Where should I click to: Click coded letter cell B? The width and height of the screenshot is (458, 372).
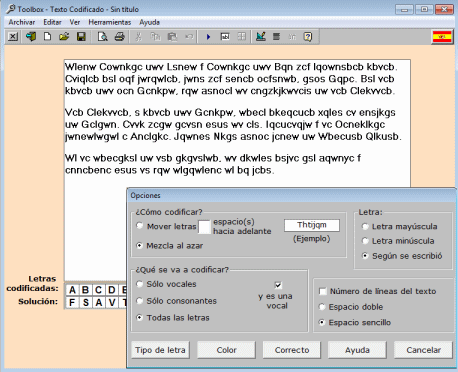[x=85, y=290]
